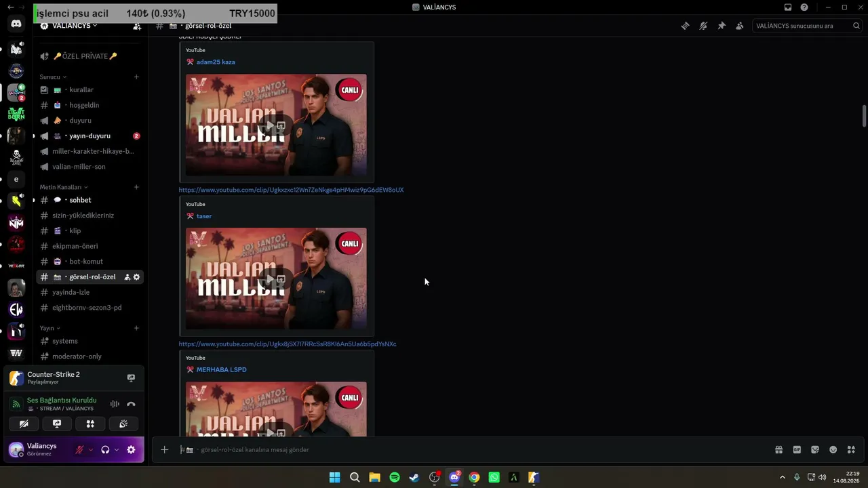Image resolution: width=868 pixels, height=488 pixels.
Task: Open the gift icon in message bar
Action: click(x=778, y=449)
